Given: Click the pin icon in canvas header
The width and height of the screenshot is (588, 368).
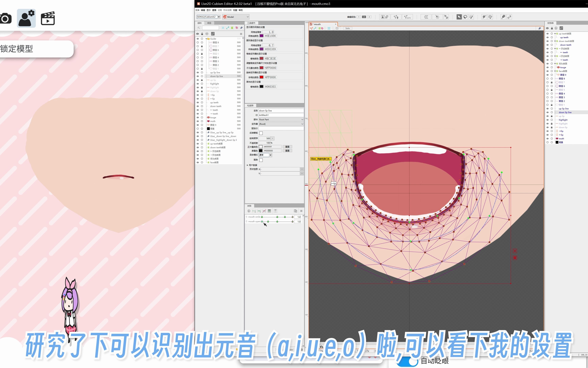Looking at the screenshot, I should (540, 28).
